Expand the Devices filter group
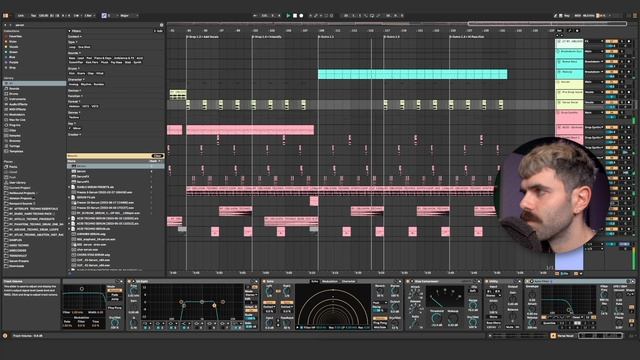The height and width of the screenshot is (360, 640). (x=74, y=91)
